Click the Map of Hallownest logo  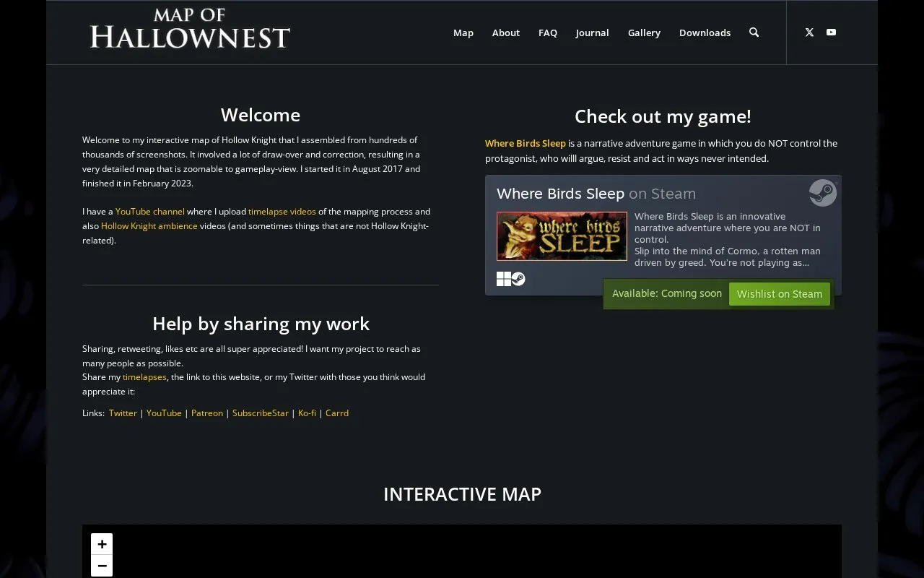[190, 29]
